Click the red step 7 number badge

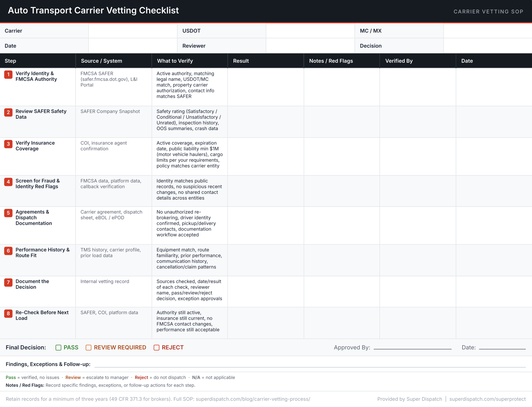(x=8, y=283)
